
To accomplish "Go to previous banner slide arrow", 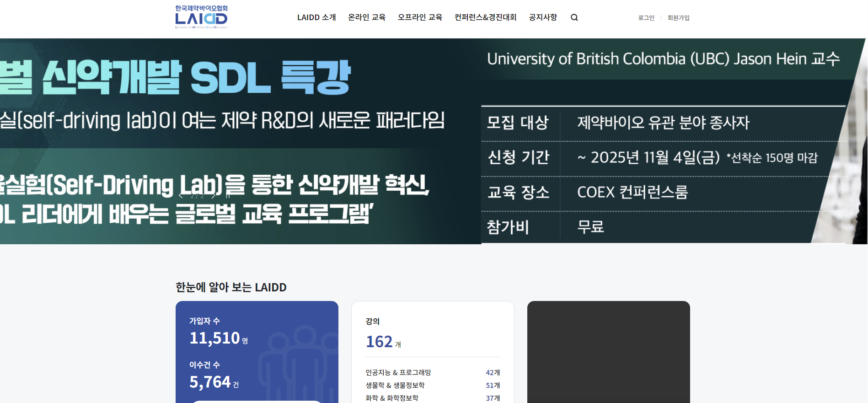I will [x=181, y=196].
